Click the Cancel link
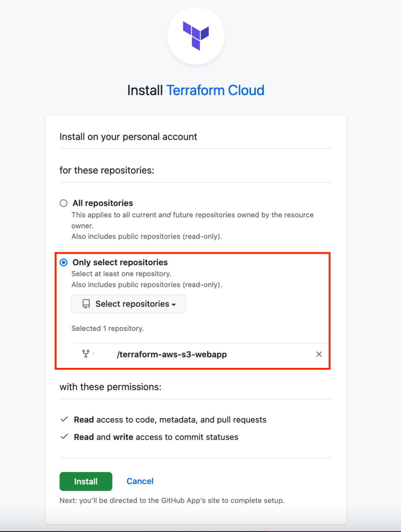The width and height of the screenshot is (401, 532). (140, 481)
